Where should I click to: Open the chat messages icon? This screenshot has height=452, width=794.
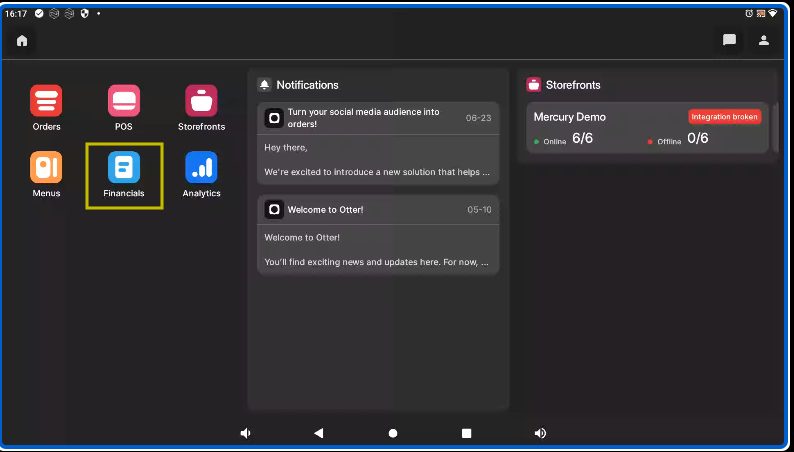point(730,41)
